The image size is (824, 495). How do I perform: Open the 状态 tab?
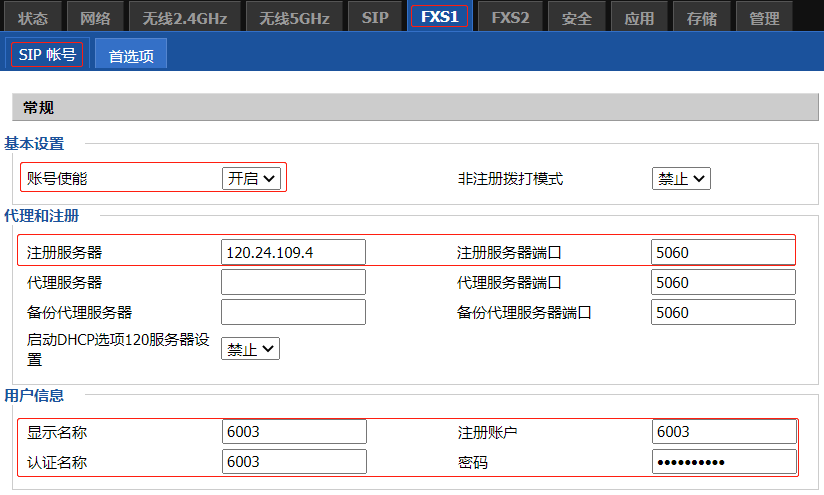pyautogui.click(x=33, y=17)
